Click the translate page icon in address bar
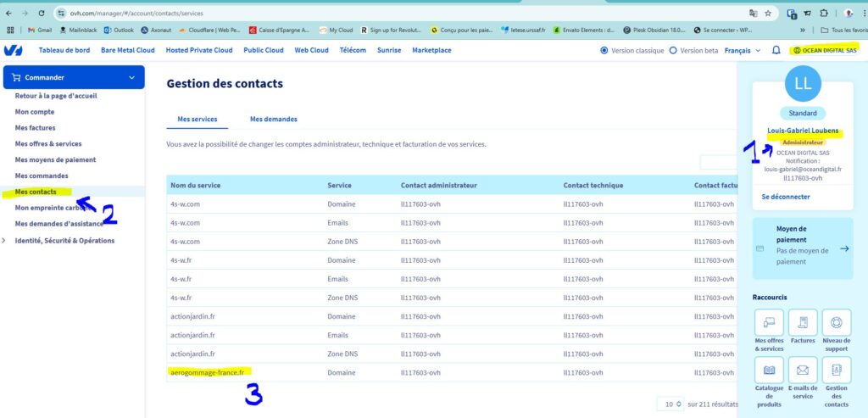Viewport: 868px width, 418px height. tap(753, 13)
